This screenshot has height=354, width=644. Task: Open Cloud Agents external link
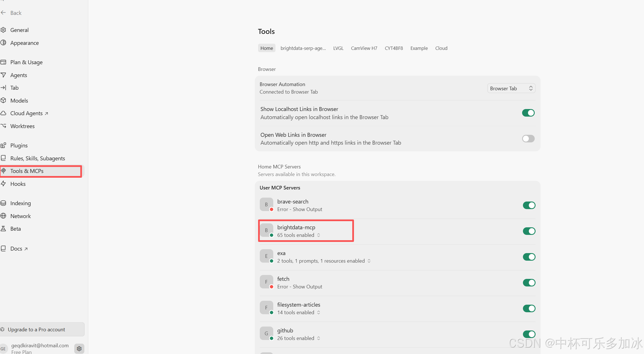tap(29, 113)
